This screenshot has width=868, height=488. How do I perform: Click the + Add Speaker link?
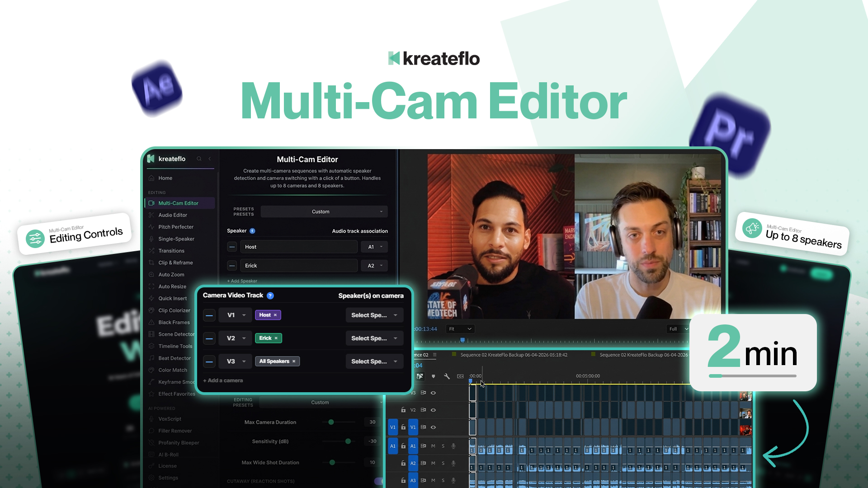click(x=242, y=281)
